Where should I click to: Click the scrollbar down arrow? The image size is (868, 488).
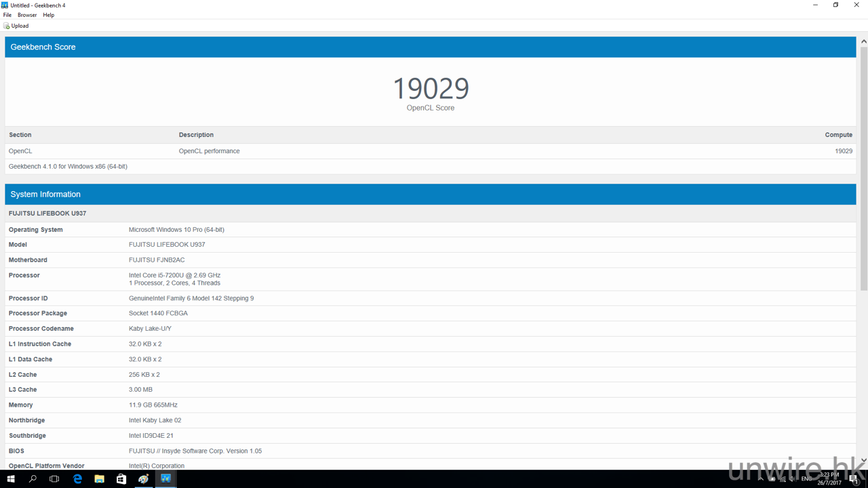(x=863, y=461)
